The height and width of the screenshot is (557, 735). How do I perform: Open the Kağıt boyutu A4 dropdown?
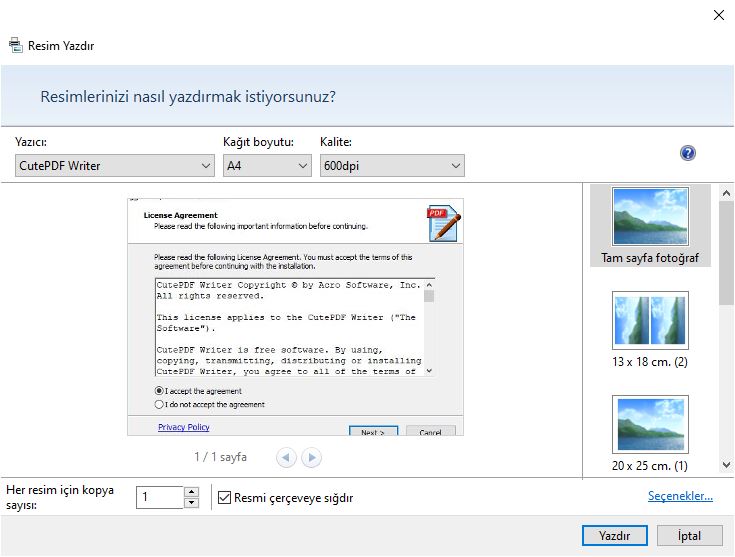[x=267, y=166]
